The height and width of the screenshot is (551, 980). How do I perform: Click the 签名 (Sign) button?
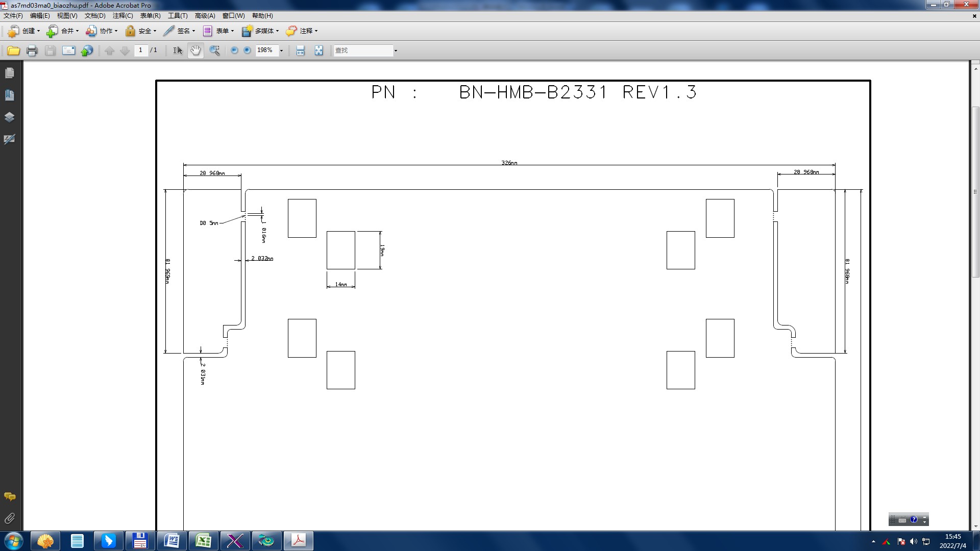point(179,31)
